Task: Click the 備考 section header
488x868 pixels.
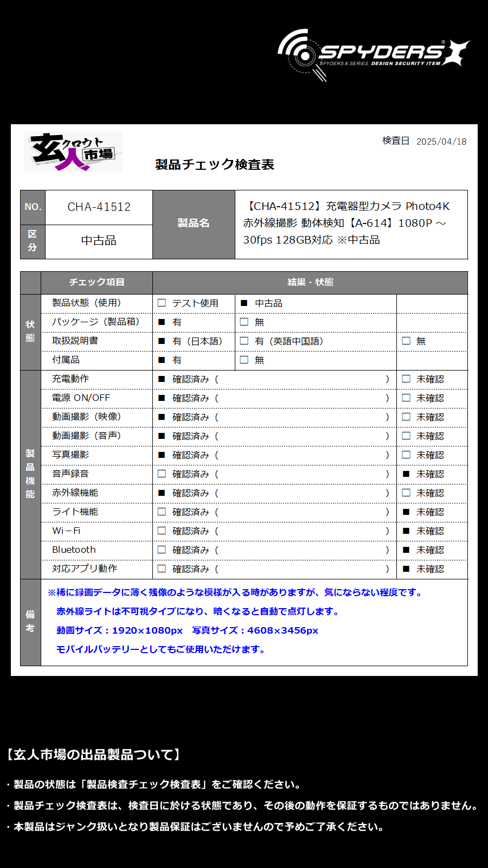Action: [x=30, y=622]
